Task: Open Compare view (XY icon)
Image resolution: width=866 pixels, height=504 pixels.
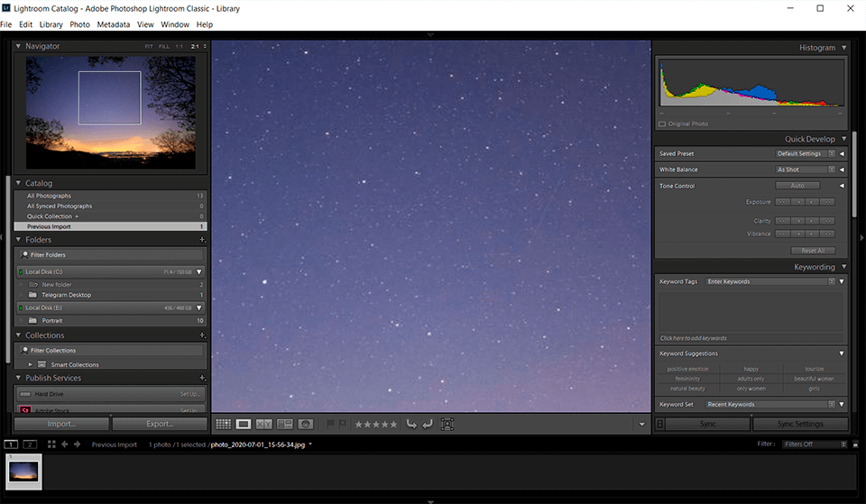Action: point(264,424)
